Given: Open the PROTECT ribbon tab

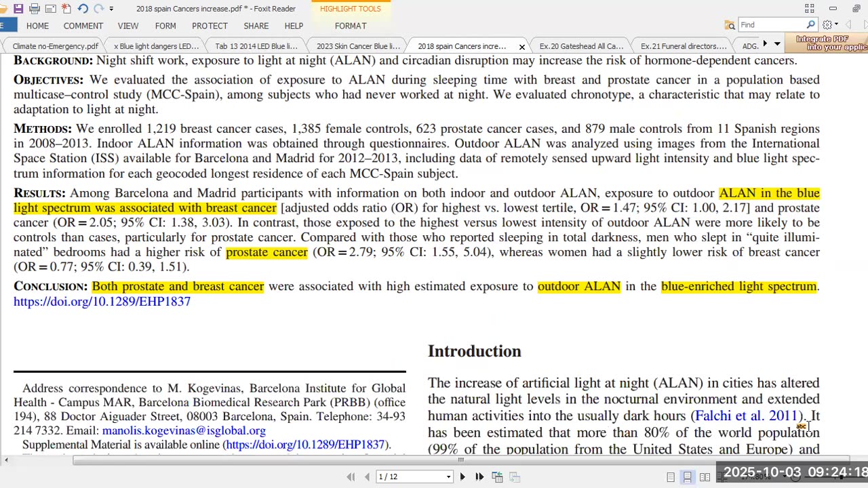Looking at the screenshot, I should click(210, 26).
